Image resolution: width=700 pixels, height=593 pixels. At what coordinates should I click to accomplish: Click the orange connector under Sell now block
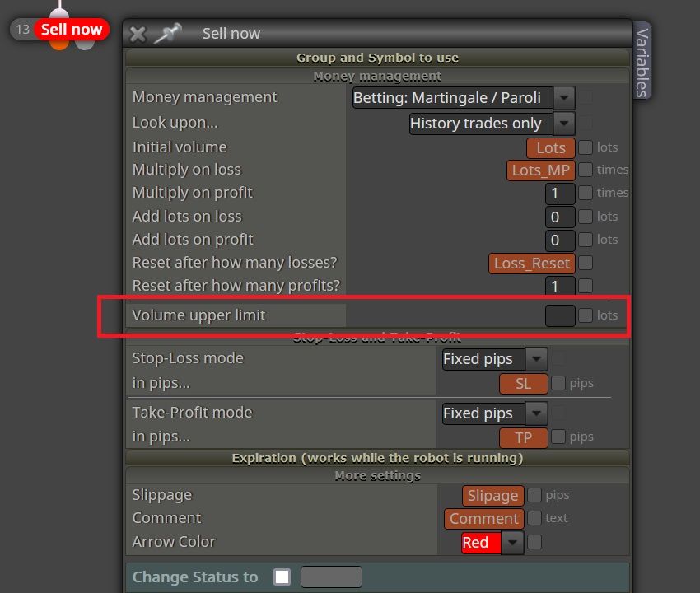tap(59, 44)
